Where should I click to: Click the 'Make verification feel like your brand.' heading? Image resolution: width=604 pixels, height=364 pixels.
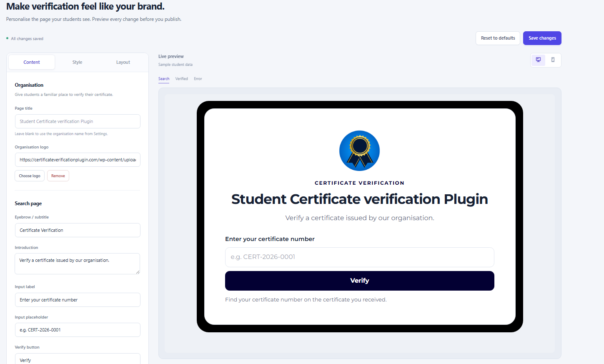[85, 7]
